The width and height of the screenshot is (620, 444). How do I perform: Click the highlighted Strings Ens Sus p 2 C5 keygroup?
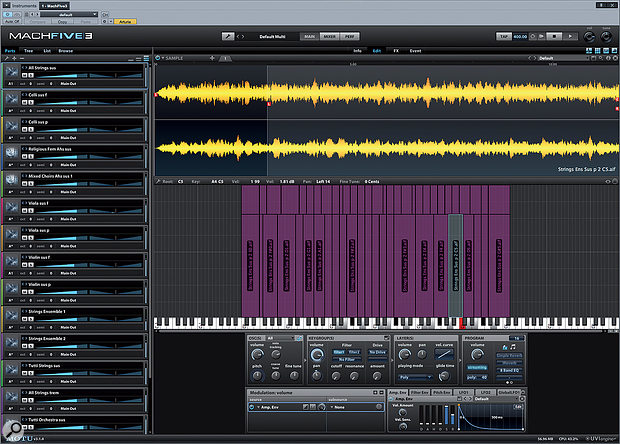coord(455,265)
